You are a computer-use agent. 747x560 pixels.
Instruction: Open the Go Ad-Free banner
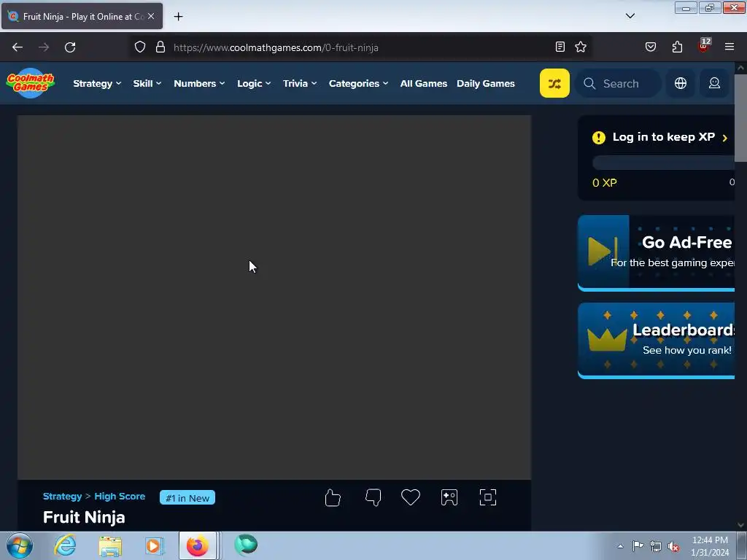click(x=656, y=252)
